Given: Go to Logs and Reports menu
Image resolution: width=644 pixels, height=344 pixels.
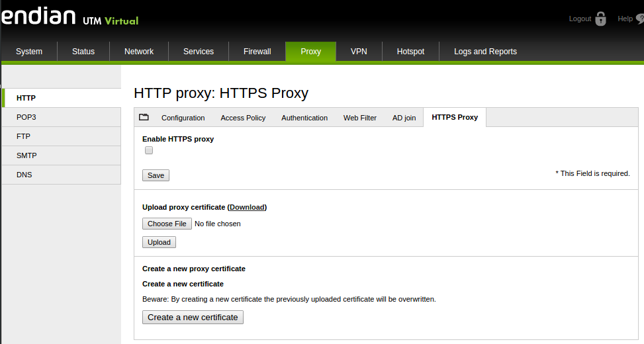Looking at the screenshot, I should (x=485, y=52).
